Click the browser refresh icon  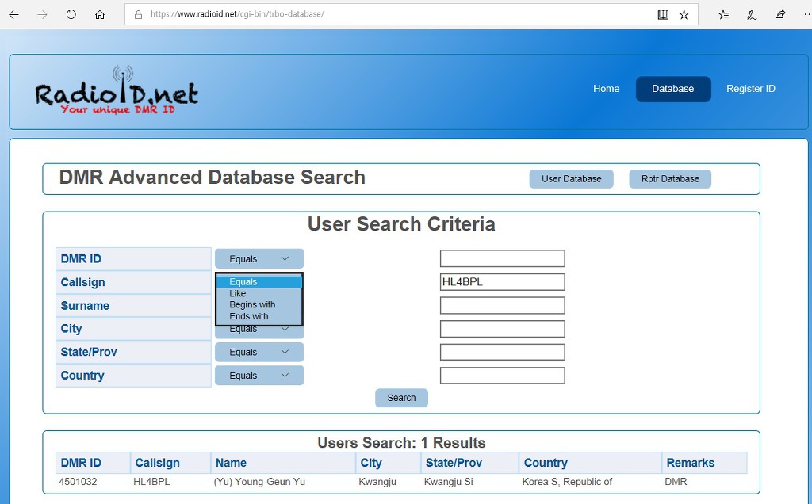71,14
